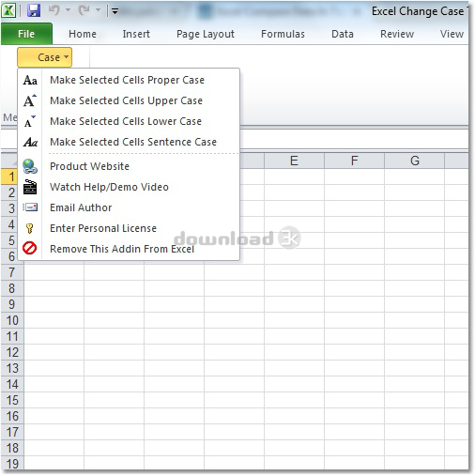
Task: Save the workbook with the floppy icon
Action: (34, 11)
